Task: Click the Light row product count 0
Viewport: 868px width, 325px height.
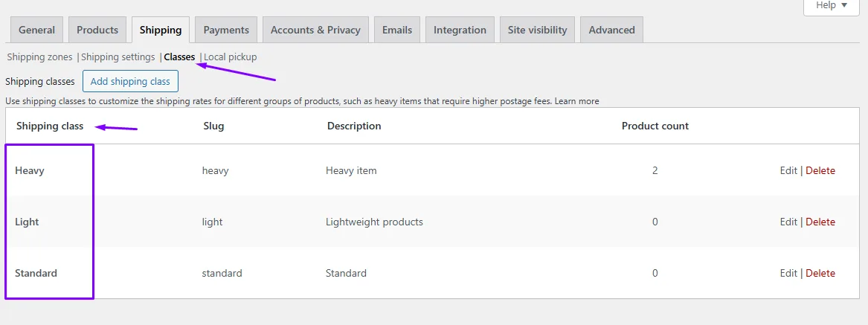Action: click(x=655, y=222)
